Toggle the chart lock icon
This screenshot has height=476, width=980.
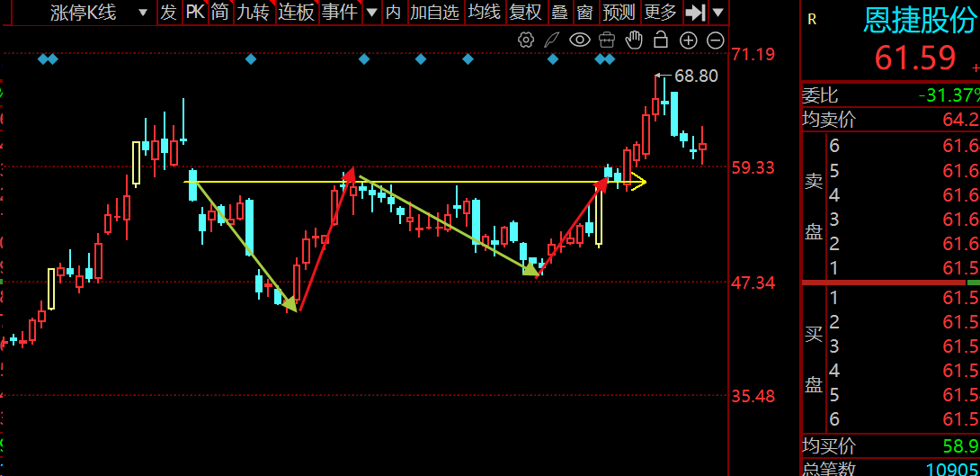point(661,40)
